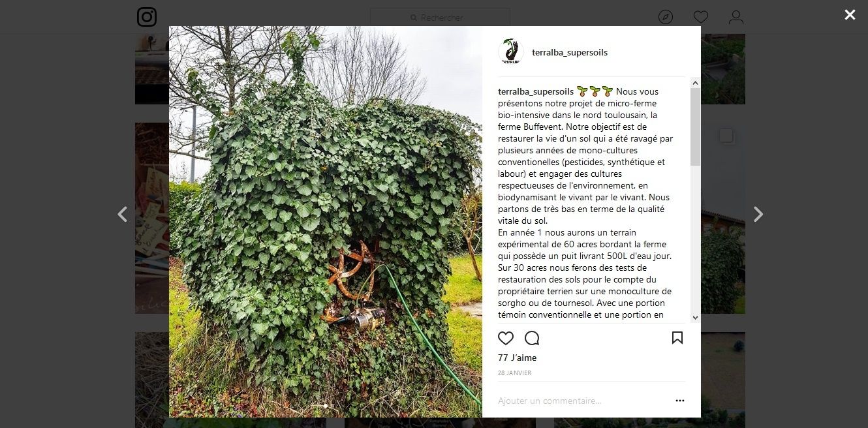This screenshot has width=868, height=428.
Task: Save post using the bookmark icon
Action: coord(677,338)
